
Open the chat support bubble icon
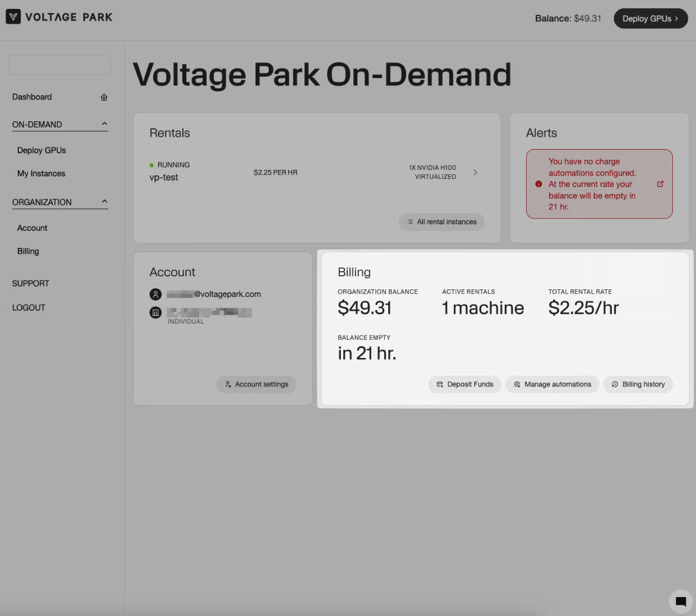click(x=681, y=602)
